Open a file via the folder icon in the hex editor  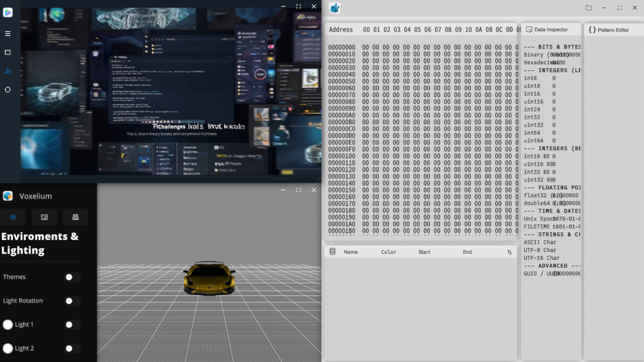coord(589,8)
